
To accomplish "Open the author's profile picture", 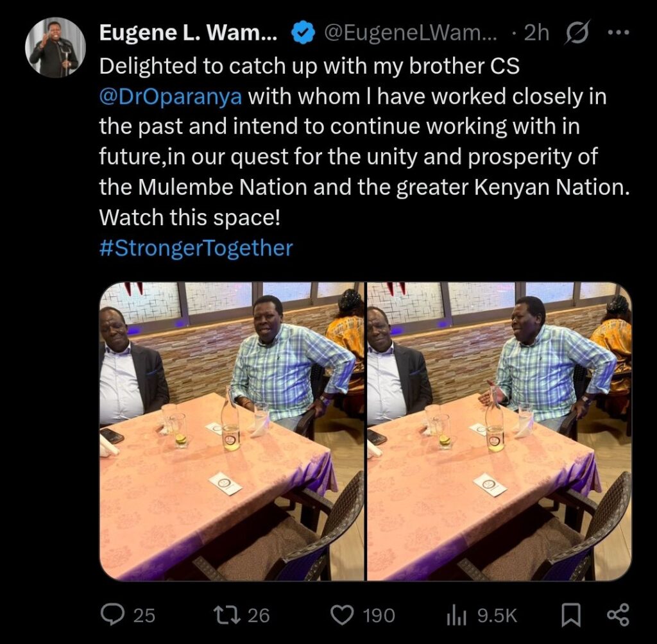I will [x=55, y=47].
